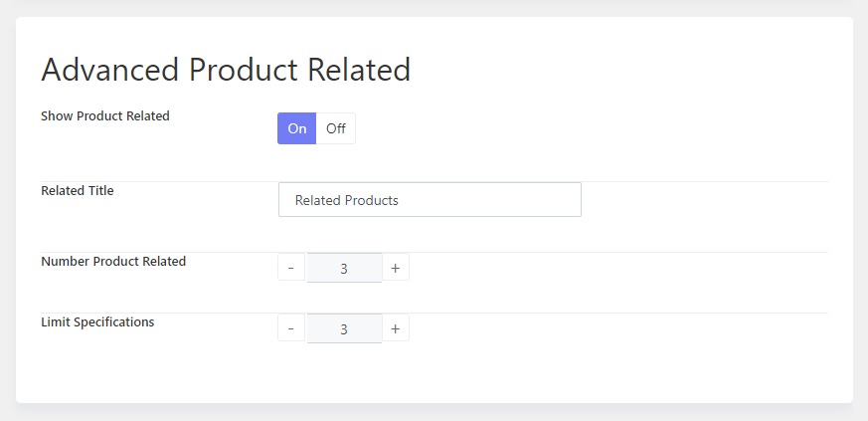Switch Show Product Related to Off

335,128
